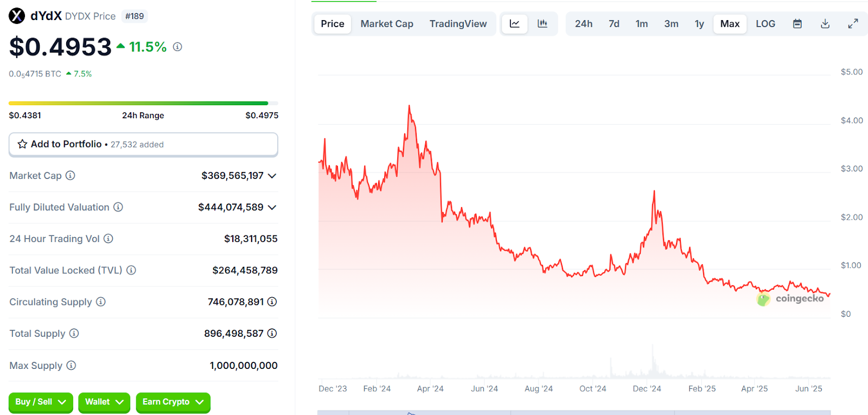Image resolution: width=868 pixels, height=415 pixels.
Task: Switch to candlestick chart icon
Action: pyautogui.click(x=542, y=24)
